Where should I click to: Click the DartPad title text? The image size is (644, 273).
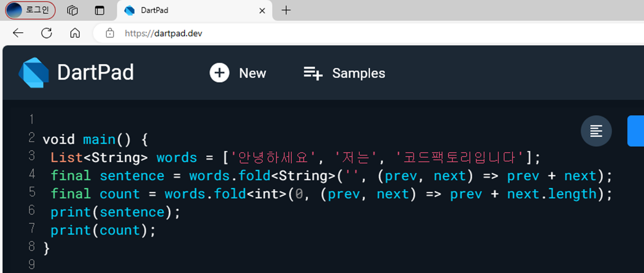pyautogui.click(x=96, y=73)
